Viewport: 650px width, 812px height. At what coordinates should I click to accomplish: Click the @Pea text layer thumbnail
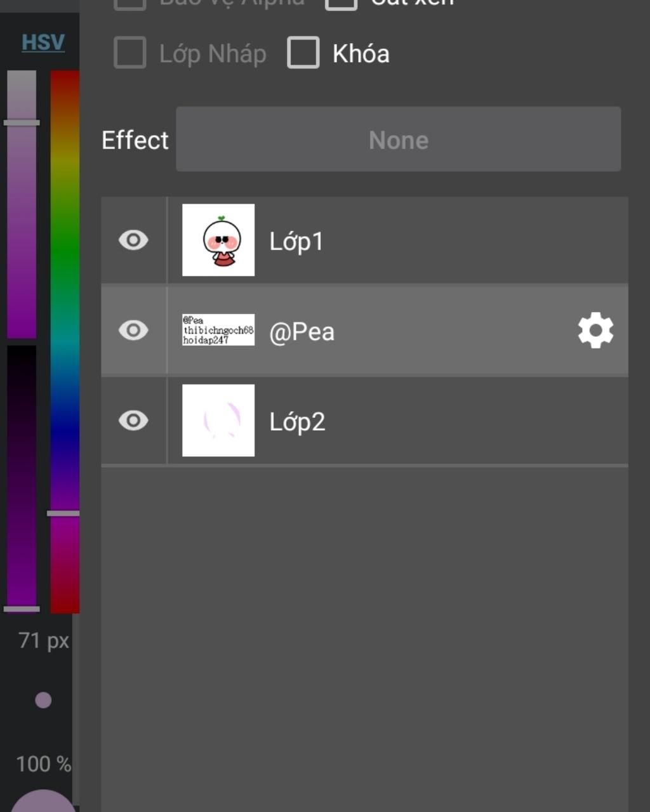[218, 330]
